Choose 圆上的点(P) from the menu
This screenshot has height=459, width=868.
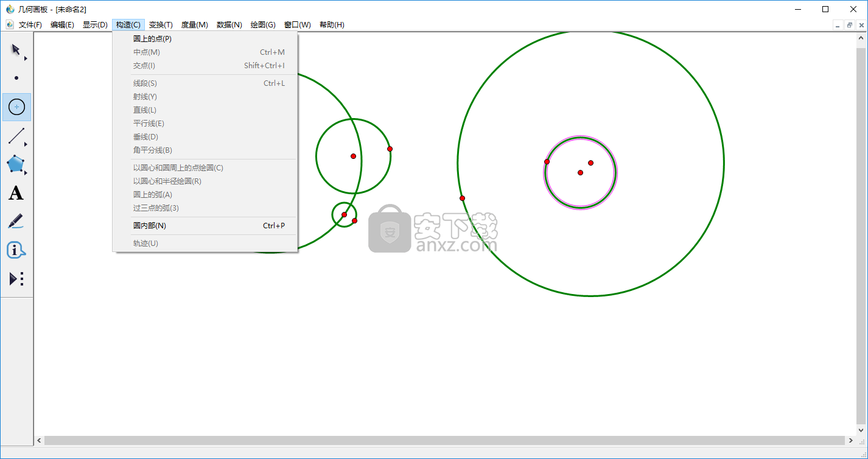[x=205, y=39]
